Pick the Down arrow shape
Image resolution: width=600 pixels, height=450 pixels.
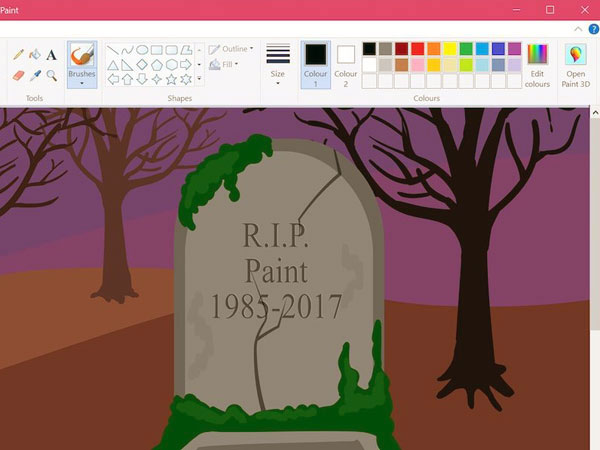click(x=142, y=79)
